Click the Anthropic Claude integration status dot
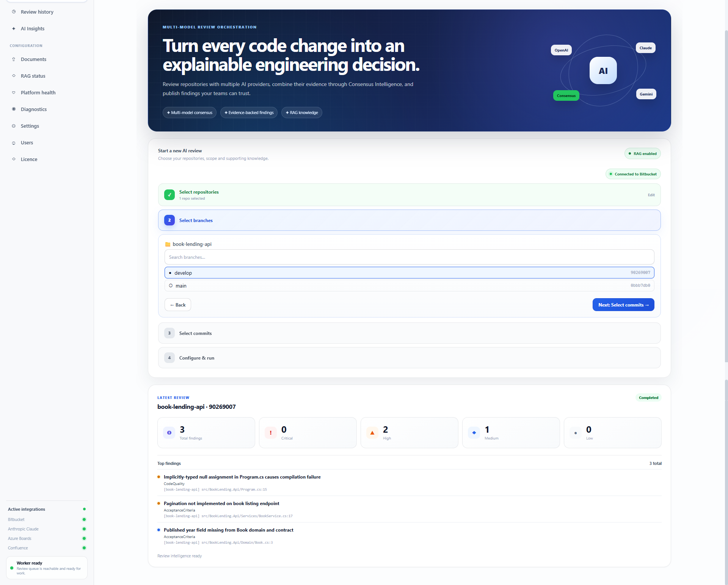The height and width of the screenshot is (585, 728). (x=84, y=529)
